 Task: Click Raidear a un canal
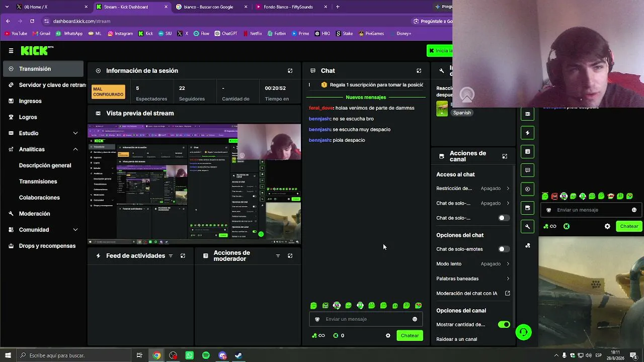tap(457, 339)
